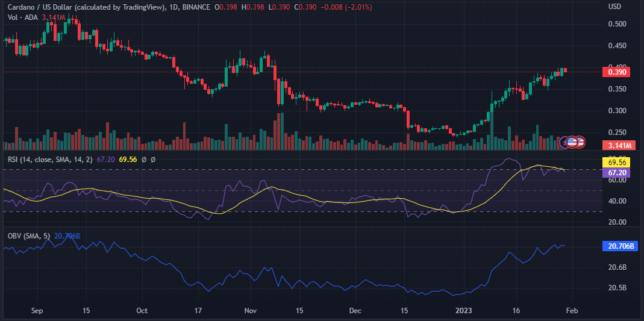The image size is (644, 321).
Task: Click the 40.00 RSI axis label
Action: point(616,201)
